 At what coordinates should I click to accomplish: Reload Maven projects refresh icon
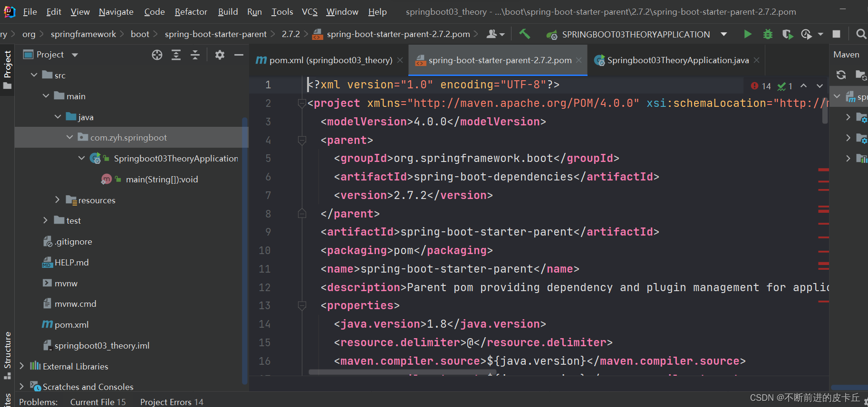[841, 75]
